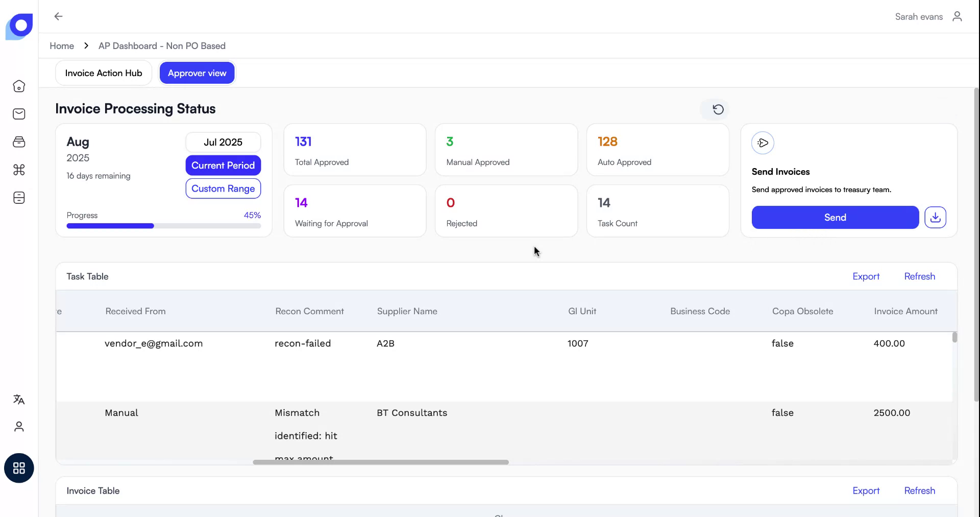This screenshot has width=980, height=517.
Task: Open the mail inbox icon in sidebar
Action: (19, 113)
